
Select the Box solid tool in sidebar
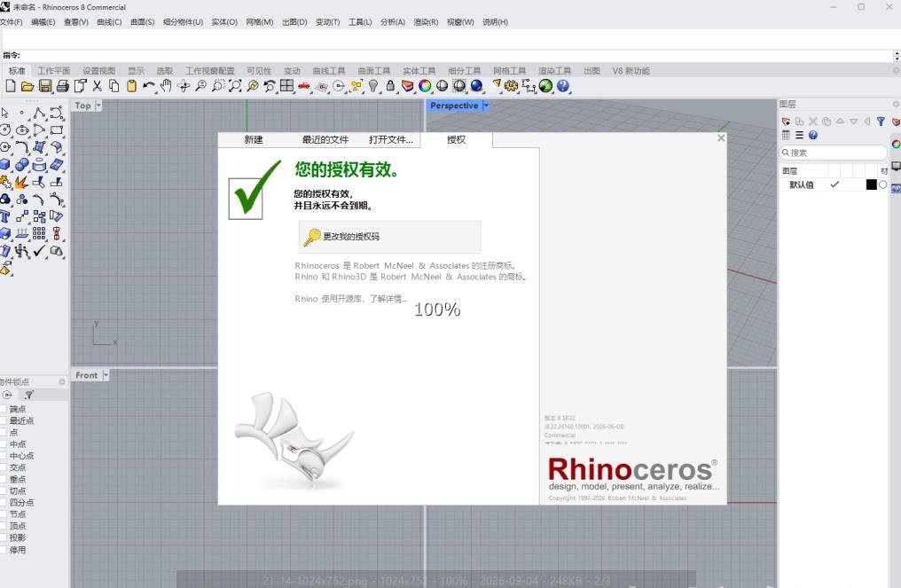pos(5,165)
